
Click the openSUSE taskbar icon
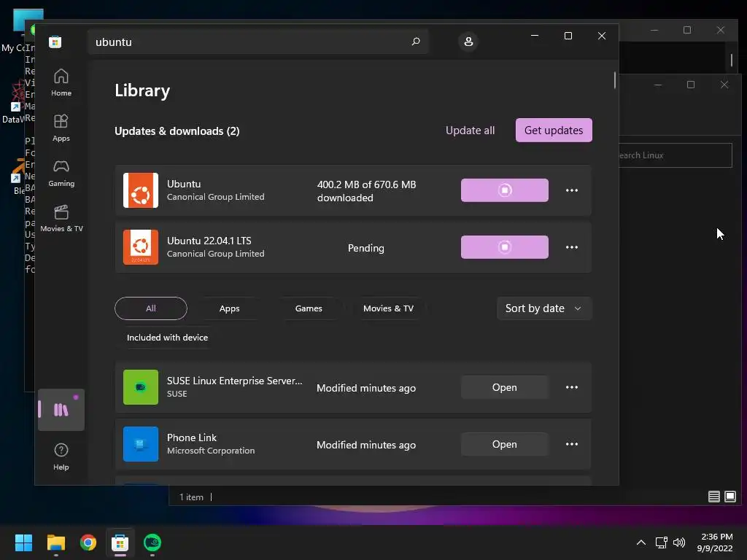pyautogui.click(x=152, y=542)
